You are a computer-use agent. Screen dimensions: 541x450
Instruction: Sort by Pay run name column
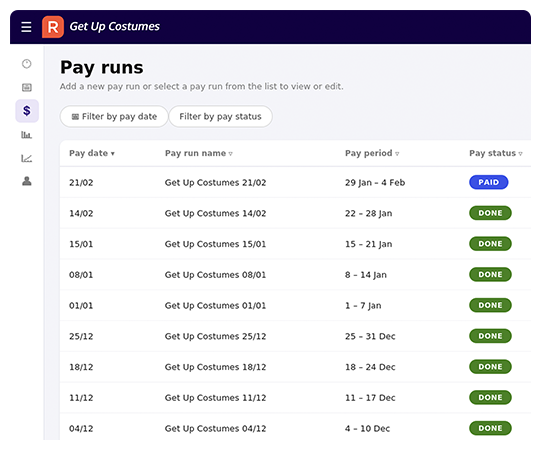click(x=199, y=153)
